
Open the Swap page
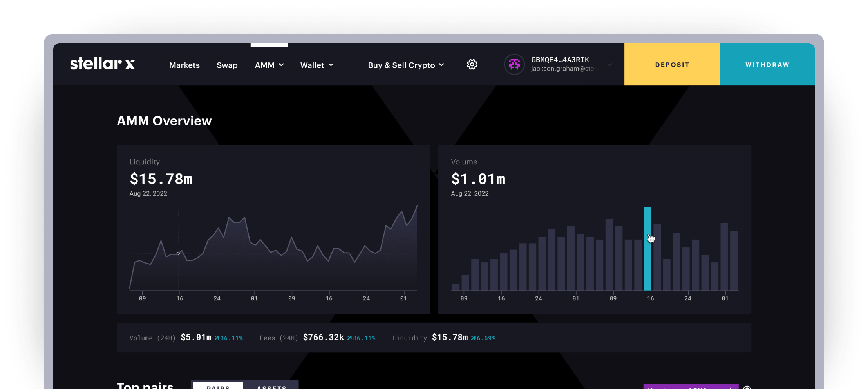(227, 65)
